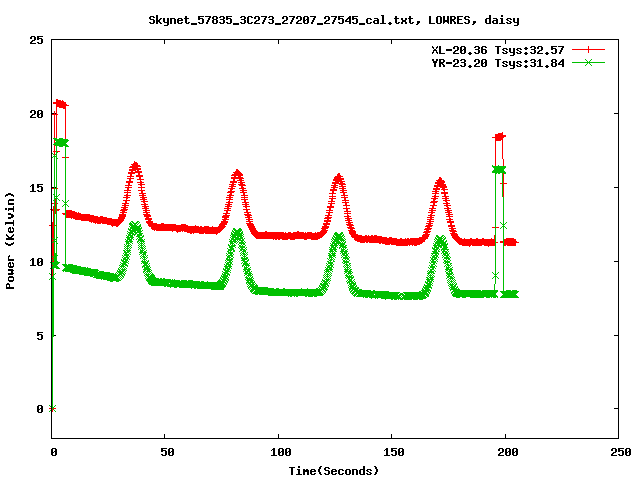Screen dimensions: 640x480
Task: Click the y-axis tick label 5
Action: point(40,336)
